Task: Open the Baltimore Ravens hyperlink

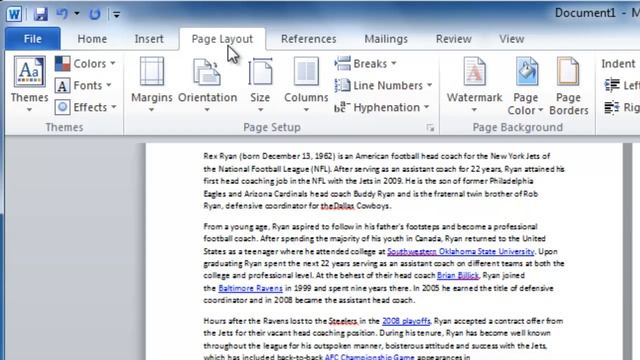Action: (250, 288)
